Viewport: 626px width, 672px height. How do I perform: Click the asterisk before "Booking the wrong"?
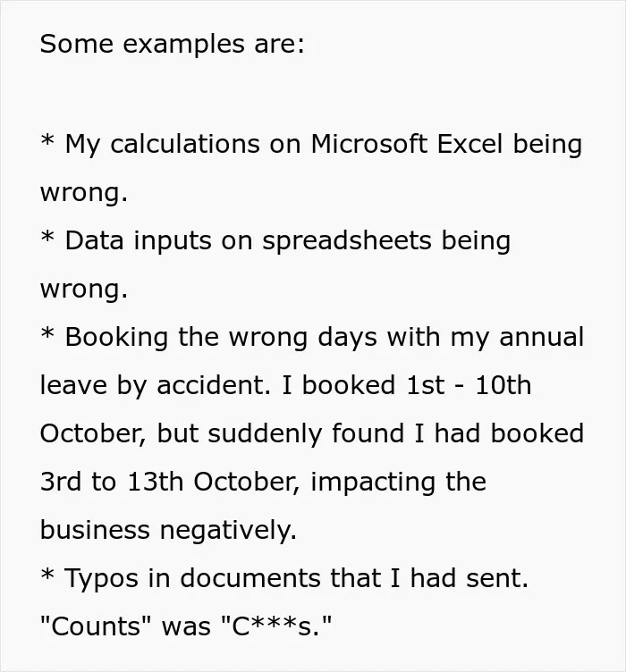click(47, 334)
